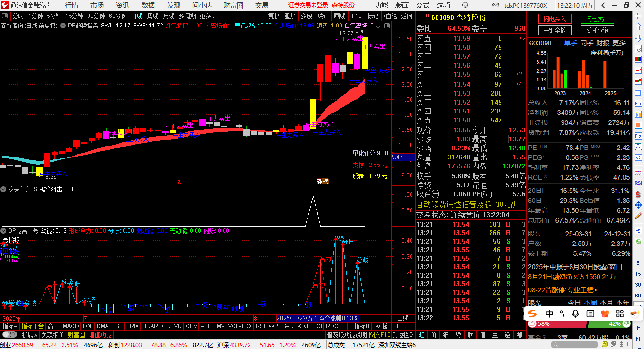The height and width of the screenshot is (349, 644).
Task: Click the F12 icon in right sidebar
Action: 638,136
